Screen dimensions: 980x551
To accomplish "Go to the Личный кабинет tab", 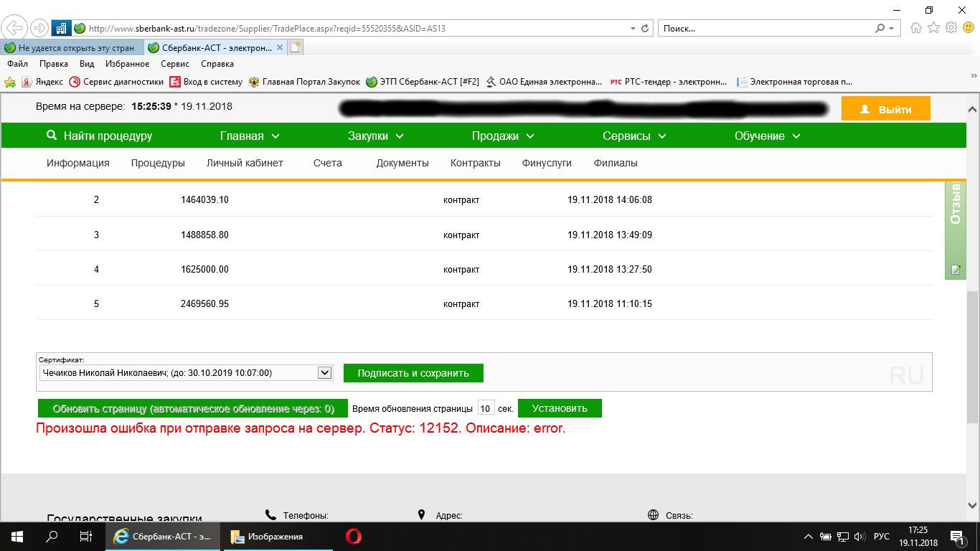I will point(245,163).
